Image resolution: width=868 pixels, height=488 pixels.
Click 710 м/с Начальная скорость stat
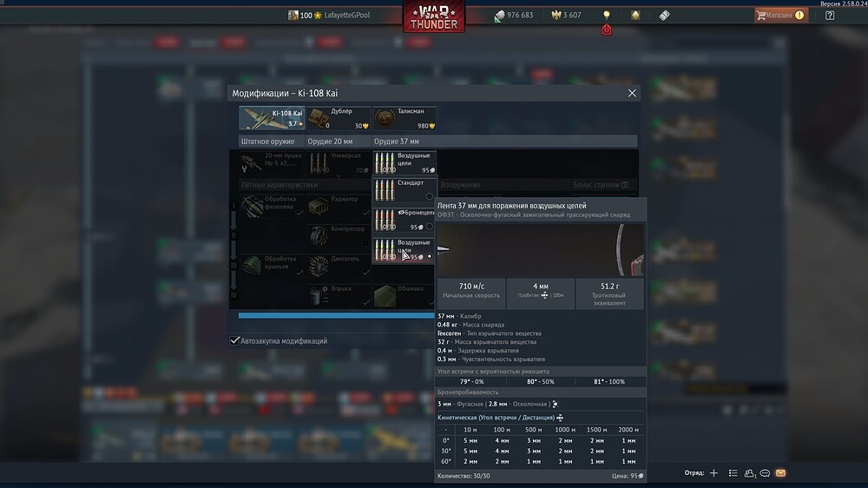(x=471, y=293)
